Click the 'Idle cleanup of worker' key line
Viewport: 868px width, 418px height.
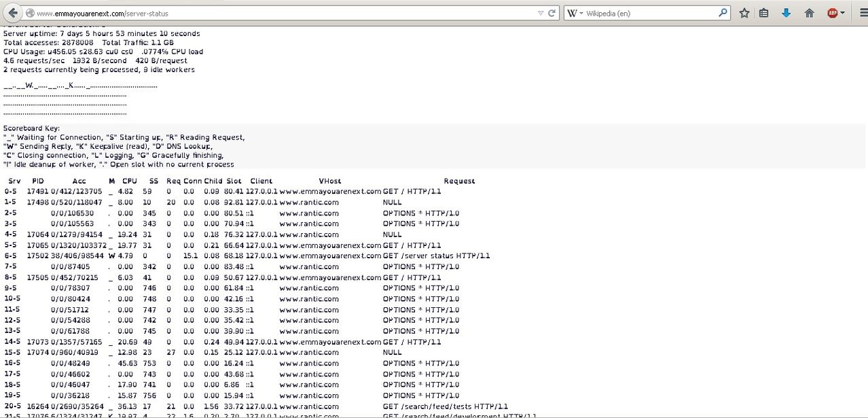[119, 164]
